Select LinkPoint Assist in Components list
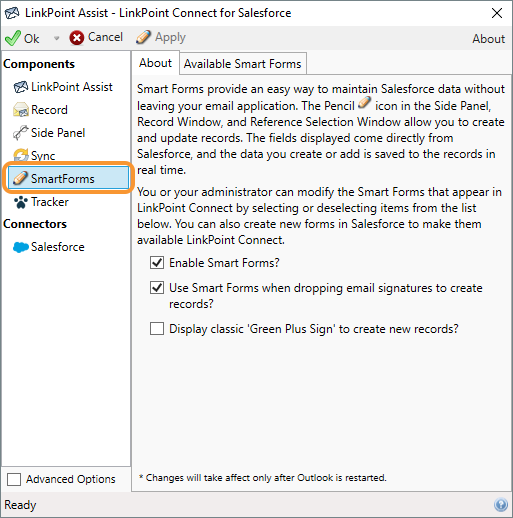Image resolution: width=513 pixels, height=518 pixels. tap(72, 87)
